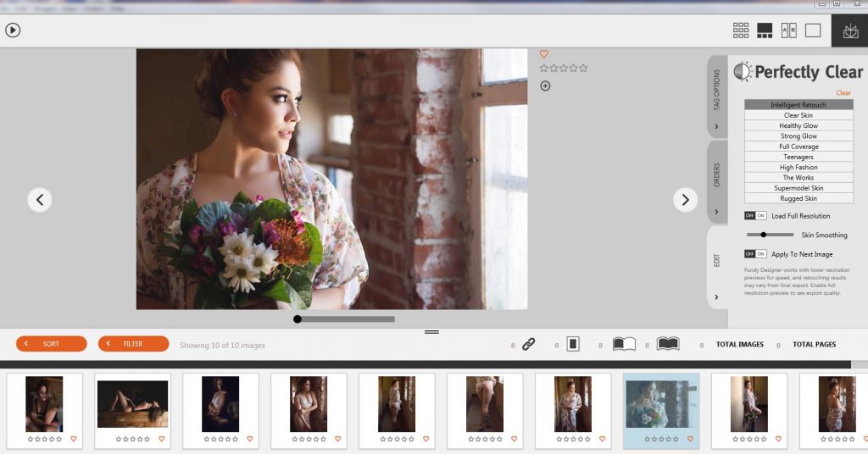Open the Sort button
The height and width of the screenshot is (454, 868).
[x=52, y=343]
